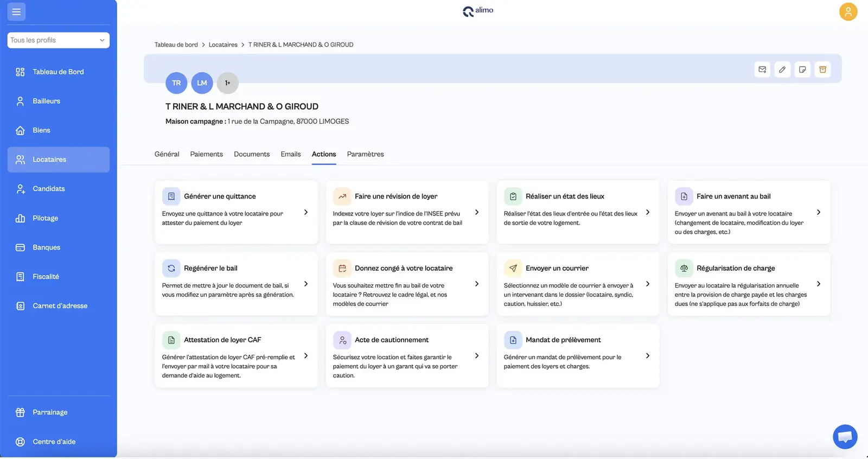The image size is (868, 459).
Task: Open the chat support bubble
Action: (845, 437)
